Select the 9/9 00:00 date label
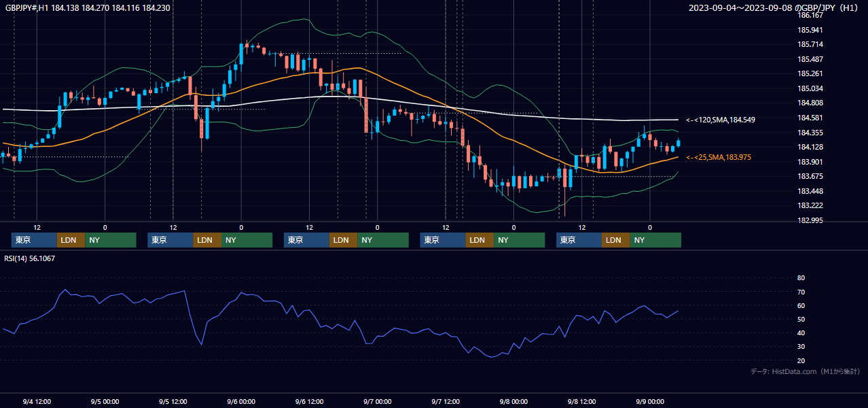This screenshot has height=408, width=868. [649, 401]
